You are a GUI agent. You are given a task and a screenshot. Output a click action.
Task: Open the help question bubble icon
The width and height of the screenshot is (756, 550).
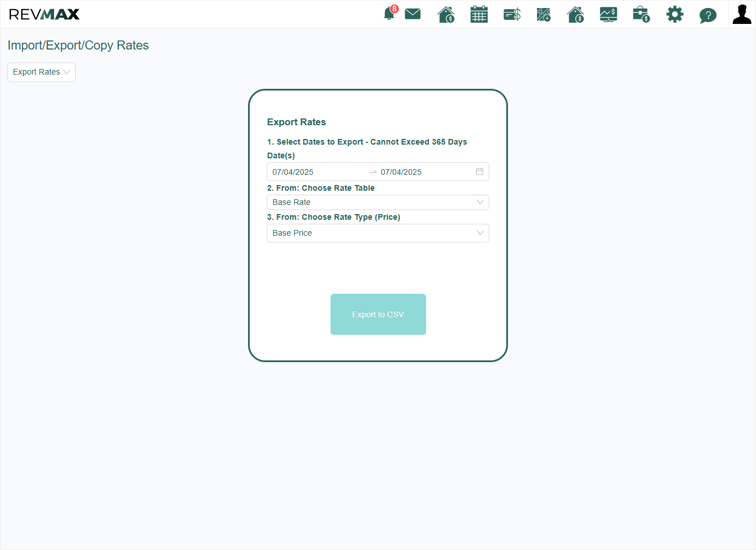click(x=708, y=15)
